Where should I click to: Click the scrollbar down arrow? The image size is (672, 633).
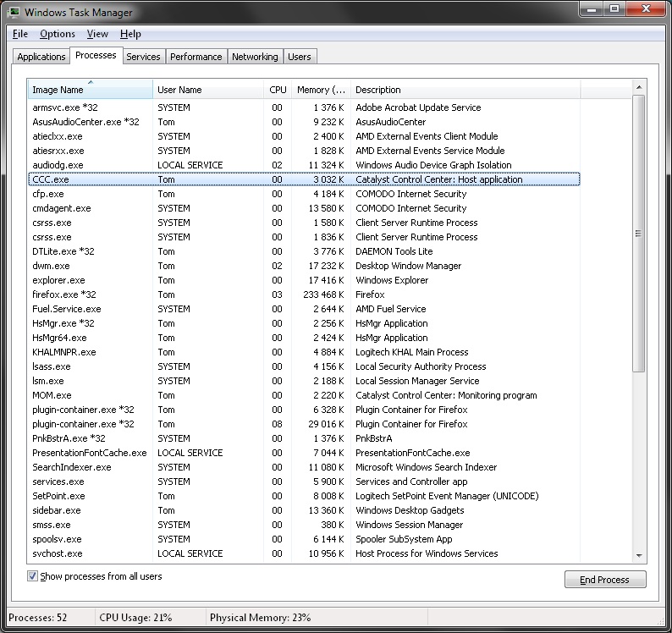pos(639,555)
